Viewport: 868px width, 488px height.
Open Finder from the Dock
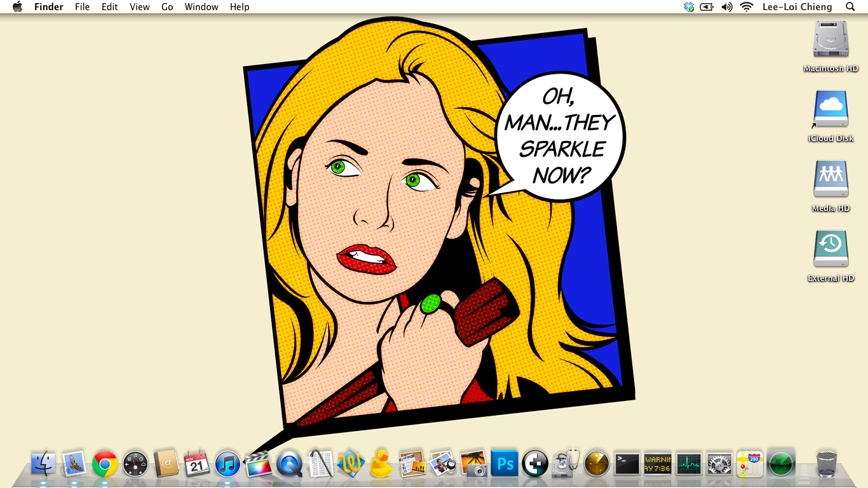coord(43,464)
